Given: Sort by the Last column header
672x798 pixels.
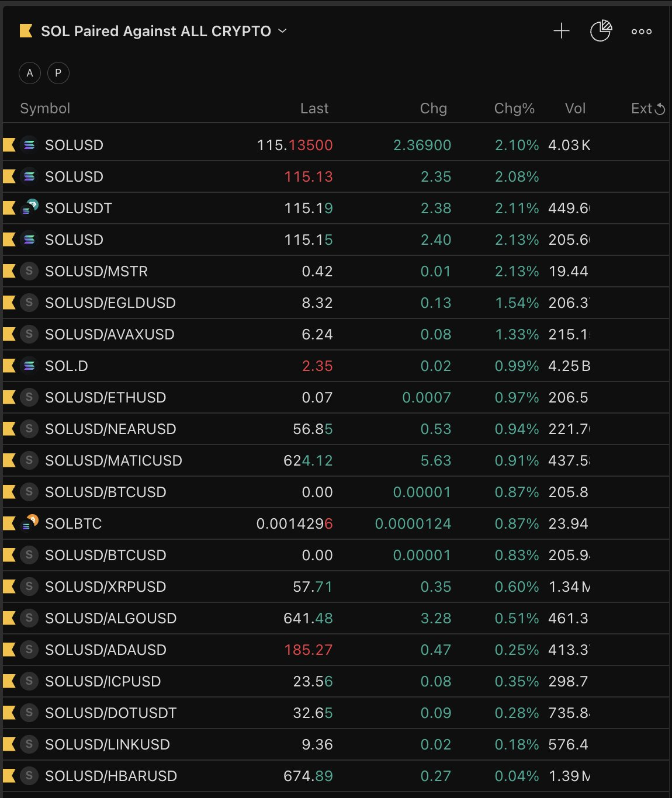Looking at the screenshot, I should [314, 109].
